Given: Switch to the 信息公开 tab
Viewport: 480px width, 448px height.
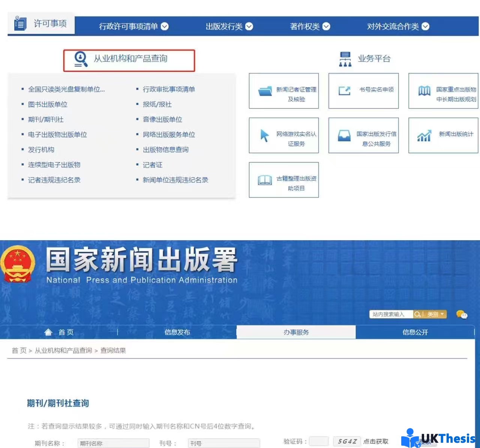Looking at the screenshot, I should pos(414,332).
